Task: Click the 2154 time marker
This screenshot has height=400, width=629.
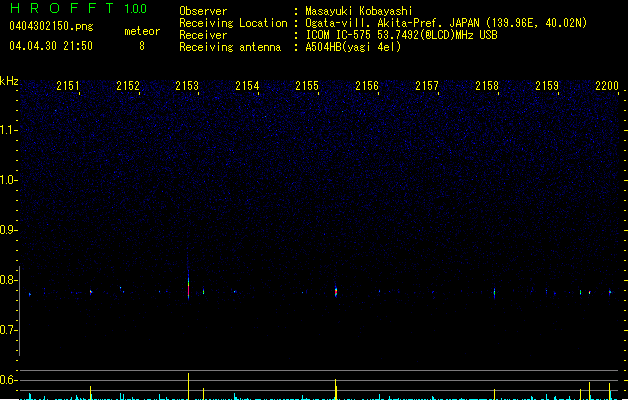Action: coord(247,85)
